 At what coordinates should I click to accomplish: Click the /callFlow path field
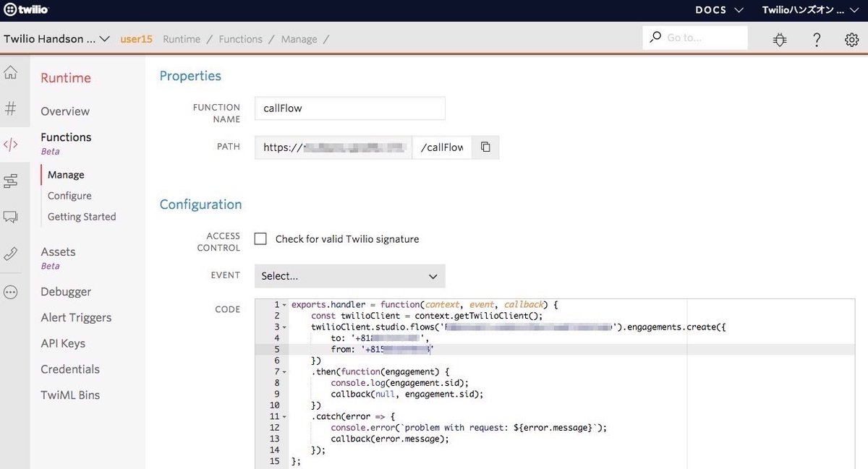pos(442,147)
